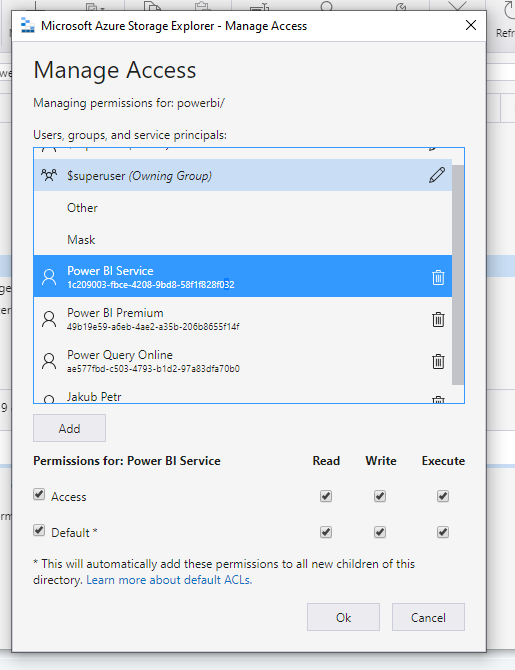Click the Add button
Screen dimensions: 515x670
pyautogui.click(x=69, y=428)
